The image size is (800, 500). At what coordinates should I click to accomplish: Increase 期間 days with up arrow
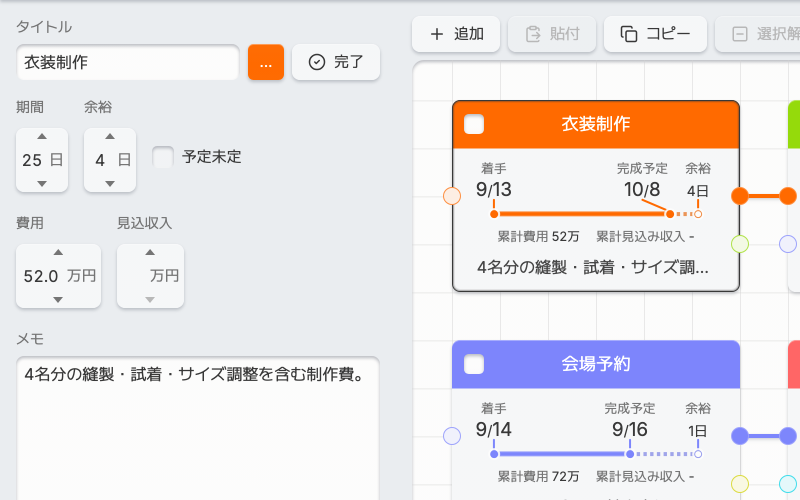pos(42,137)
